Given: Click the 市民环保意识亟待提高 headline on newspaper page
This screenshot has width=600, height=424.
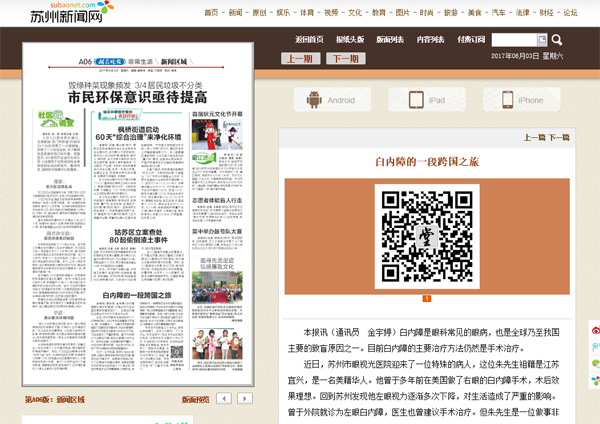Looking at the screenshot, I should [137, 97].
